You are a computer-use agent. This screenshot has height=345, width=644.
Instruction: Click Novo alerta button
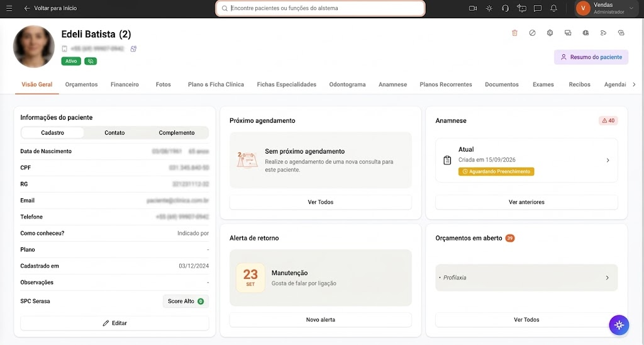click(320, 320)
